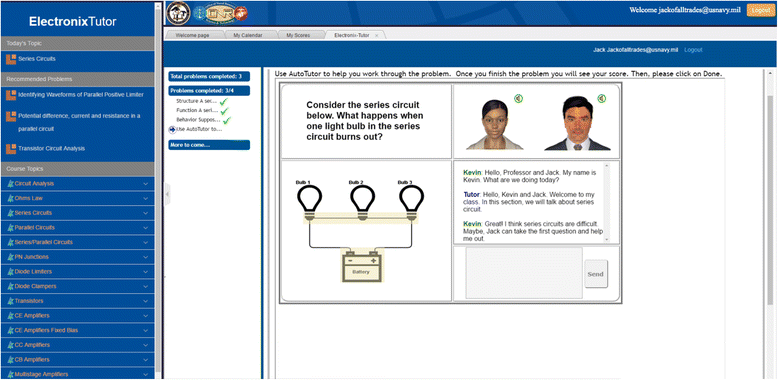The image size is (778, 380).
Task: Click icon beside Potential difference, current and resistance problem
Action: (x=11, y=116)
